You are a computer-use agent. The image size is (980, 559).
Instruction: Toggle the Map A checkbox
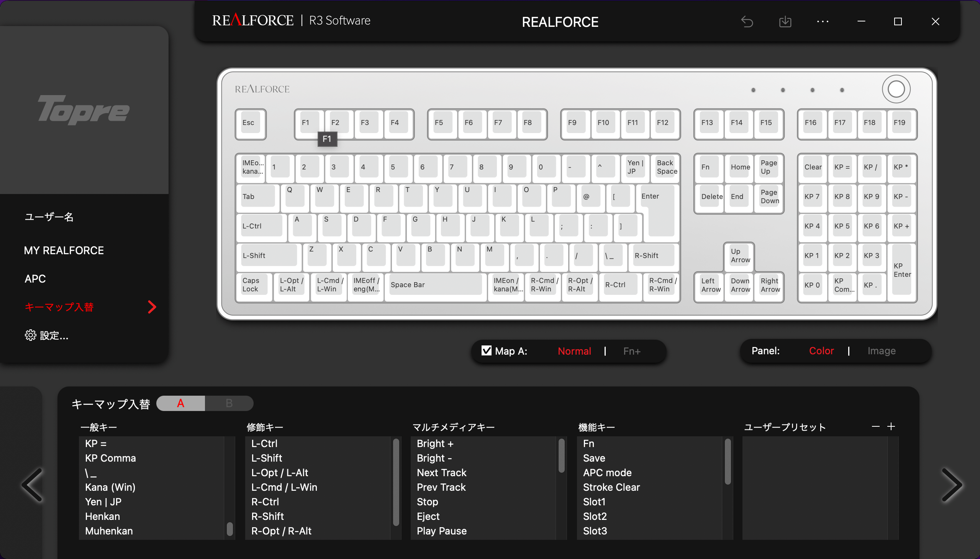pyautogui.click(x=486, y=350)
